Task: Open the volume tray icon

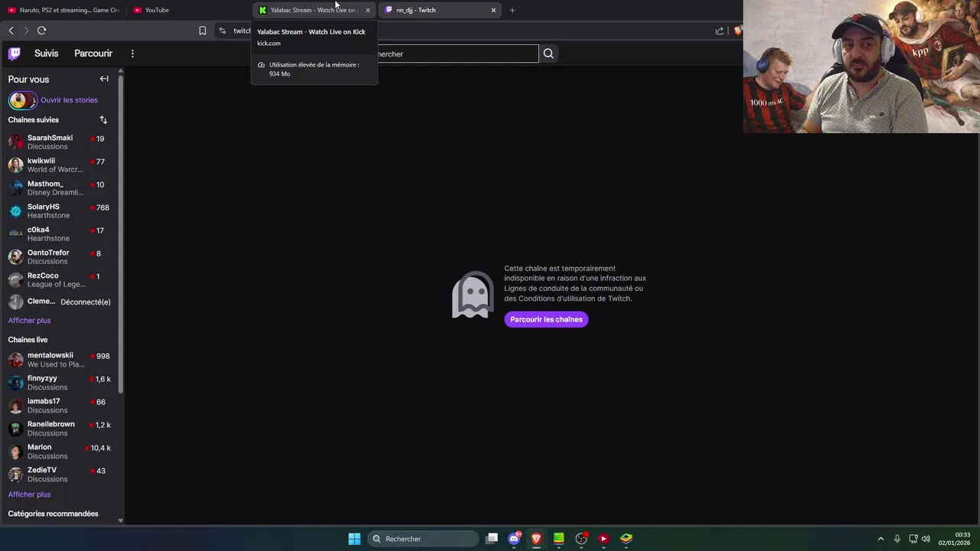Action: click(926, 539)
